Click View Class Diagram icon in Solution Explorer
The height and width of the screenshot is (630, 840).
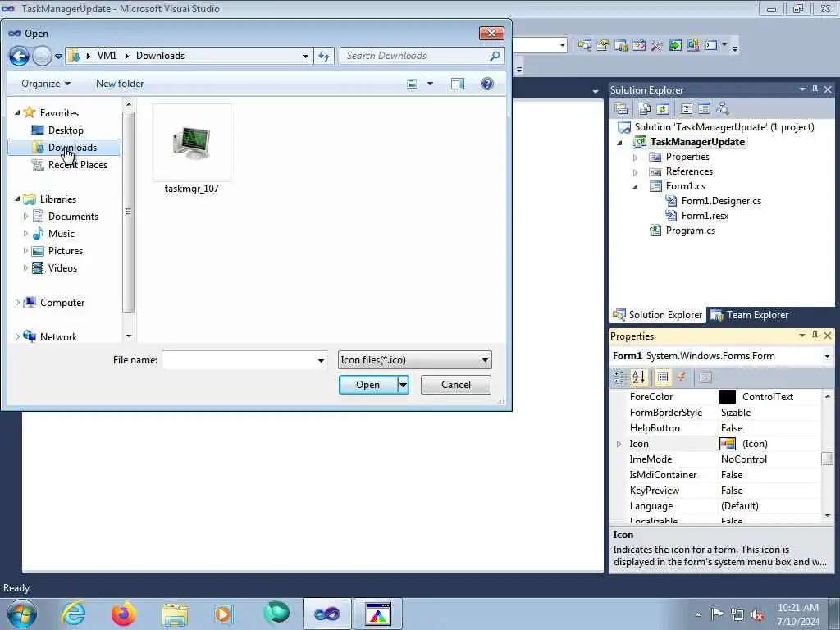coord(723,108)
